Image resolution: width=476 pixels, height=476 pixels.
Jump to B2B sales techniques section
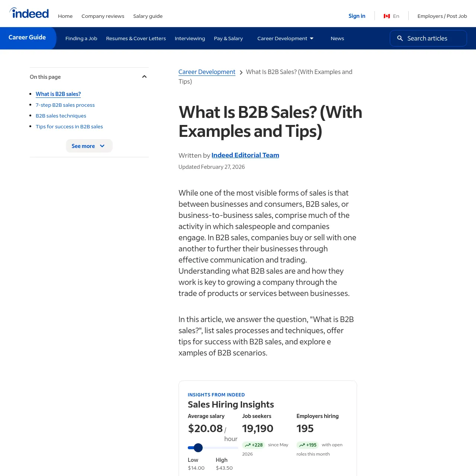(x=61, y=116)
